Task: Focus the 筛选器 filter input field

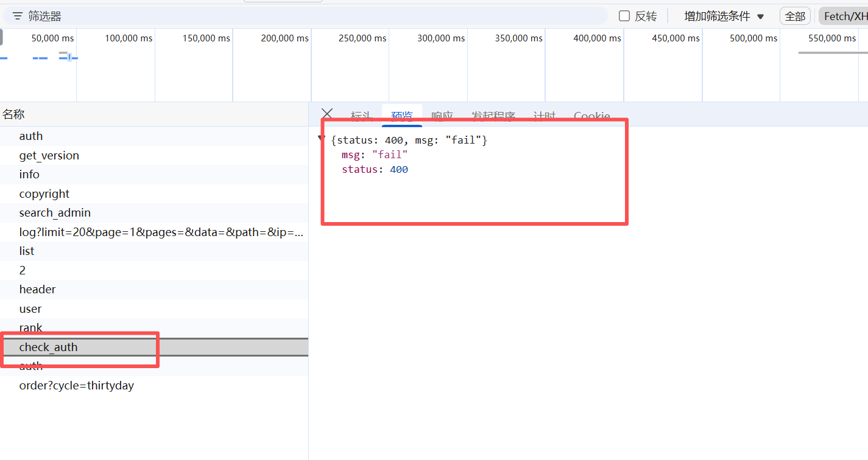Action: pyautogui.click(x=305, y=16)
